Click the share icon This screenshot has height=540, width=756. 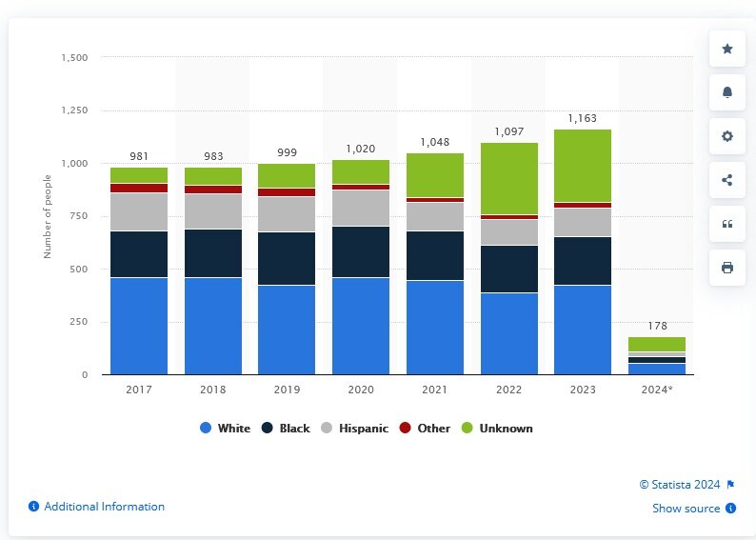pos(727,180)
